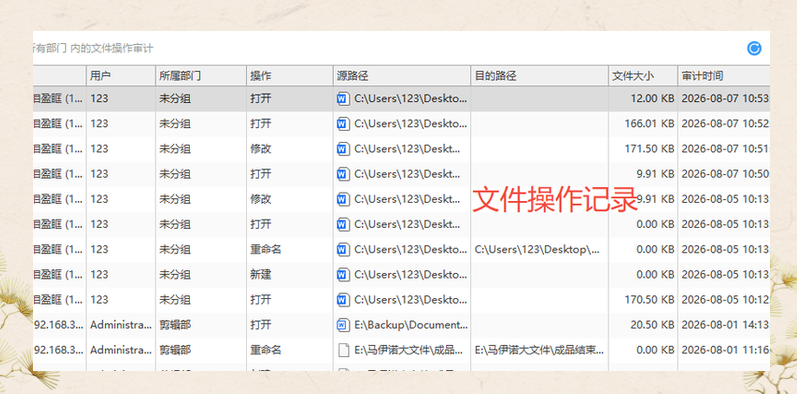Click 打开 in the 12.00 KB row
Viewport: 797px width, 394px height.
tap(261, 99)
